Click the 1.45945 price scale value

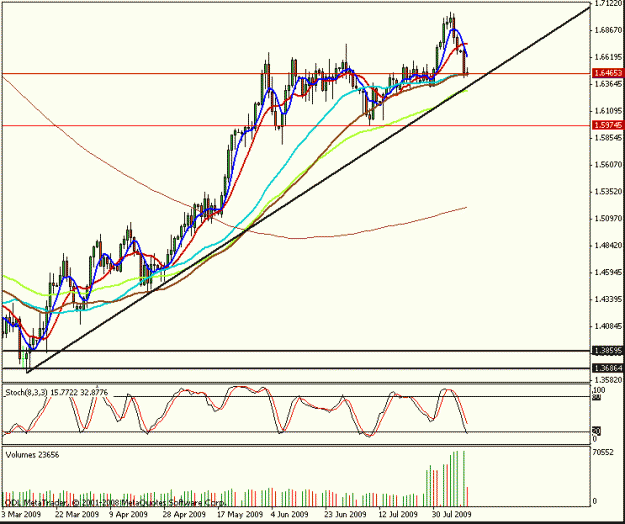tap(607, 273)
